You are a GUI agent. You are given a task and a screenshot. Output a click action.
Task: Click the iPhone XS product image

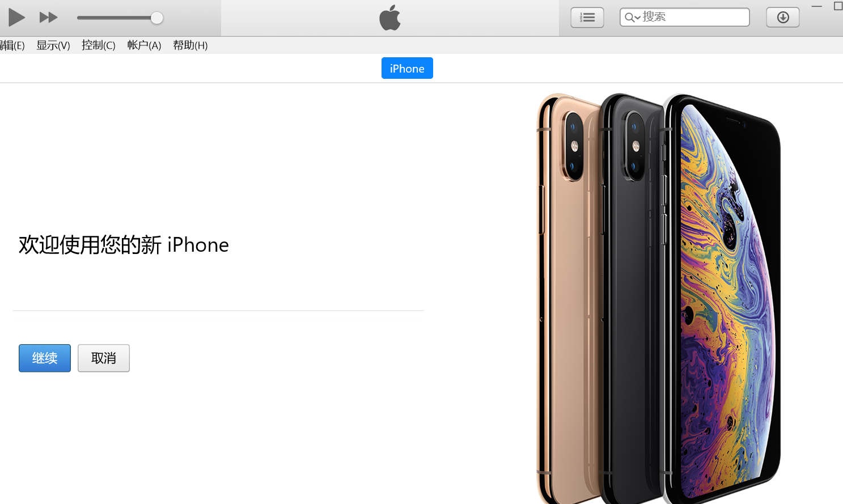[x=659, y=299]
